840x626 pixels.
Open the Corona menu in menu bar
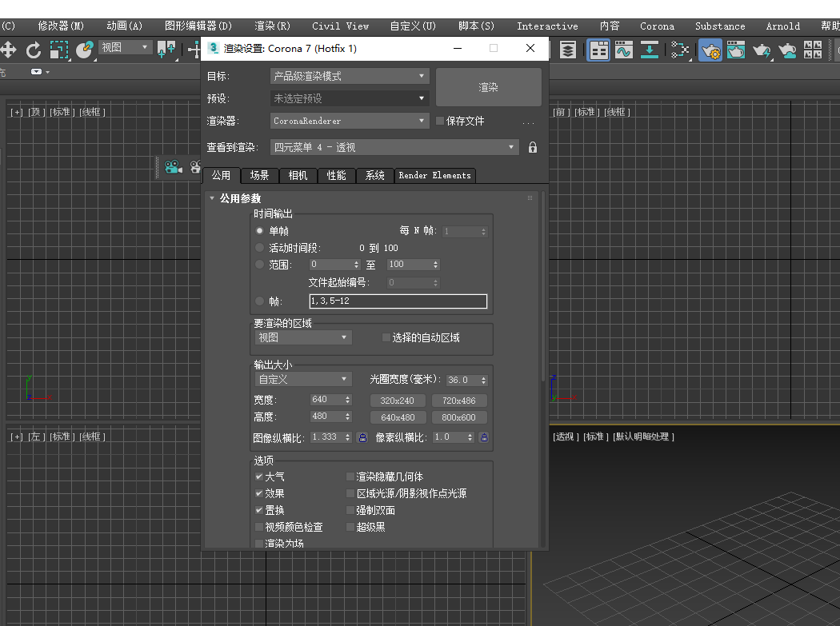657,26
